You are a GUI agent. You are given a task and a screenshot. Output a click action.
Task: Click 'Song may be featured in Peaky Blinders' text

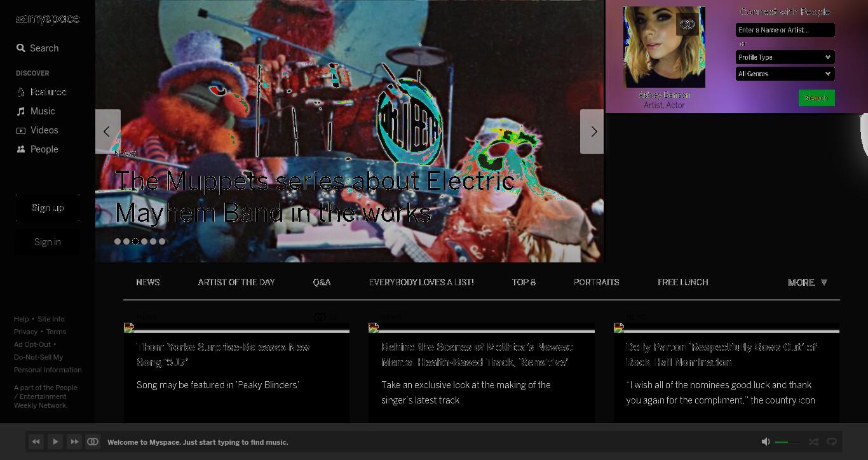(218, 385)
